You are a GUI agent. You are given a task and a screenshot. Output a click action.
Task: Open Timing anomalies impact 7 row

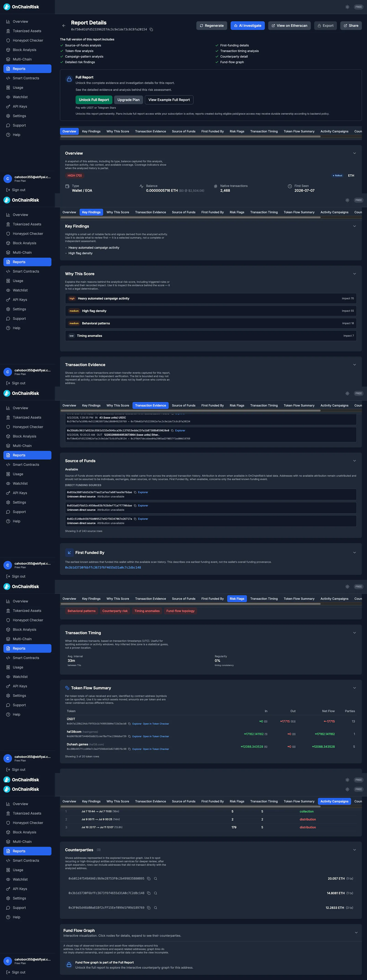pos(211,335)
